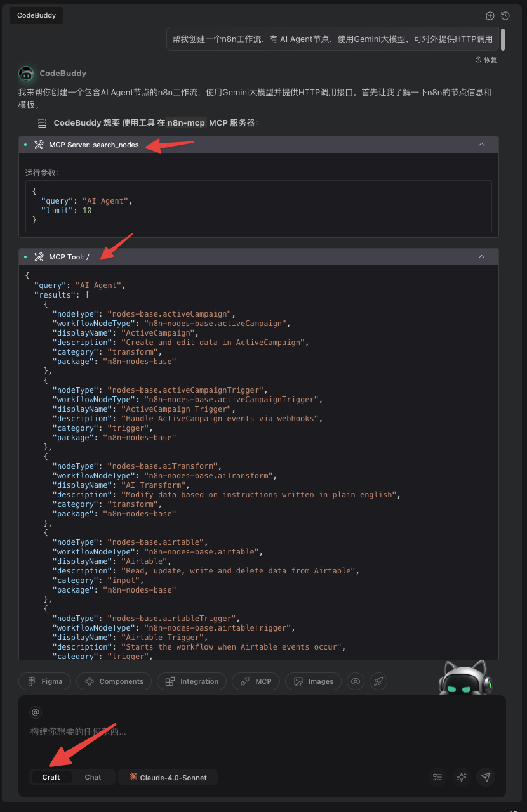Click the Figma button
Screen dimensions: 527x812
pos(44,681)
